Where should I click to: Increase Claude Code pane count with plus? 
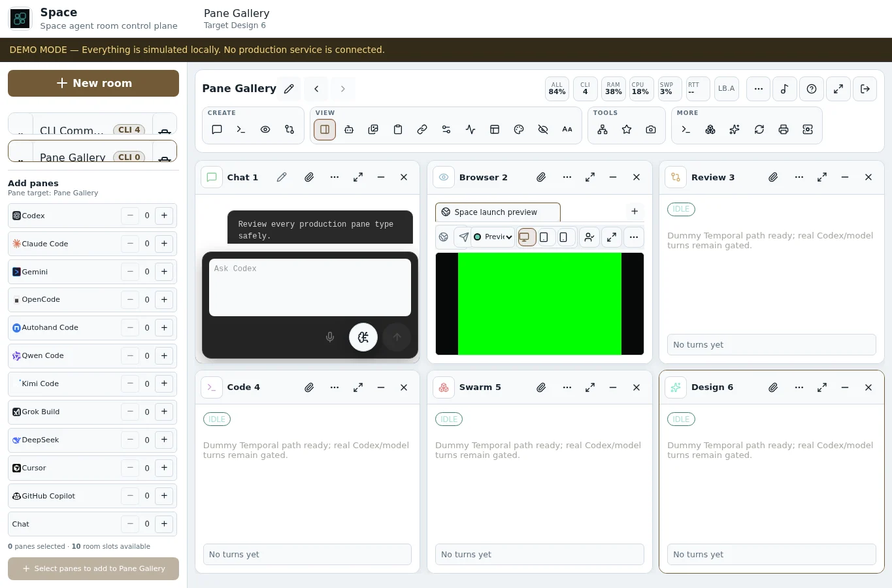[165, 243]
